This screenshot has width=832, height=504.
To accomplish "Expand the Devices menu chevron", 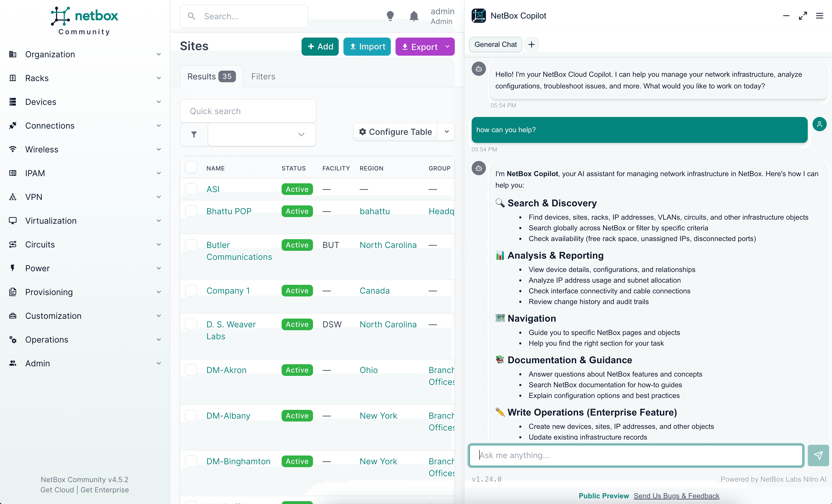I will pos(159,102).
